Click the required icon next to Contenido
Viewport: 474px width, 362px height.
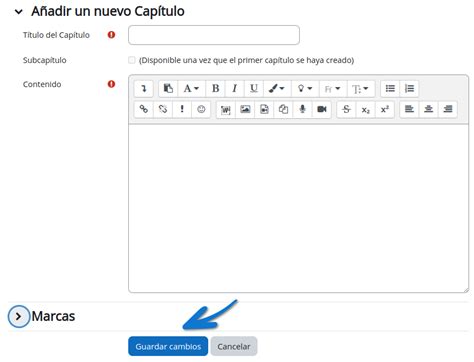(x=111, y=84)
